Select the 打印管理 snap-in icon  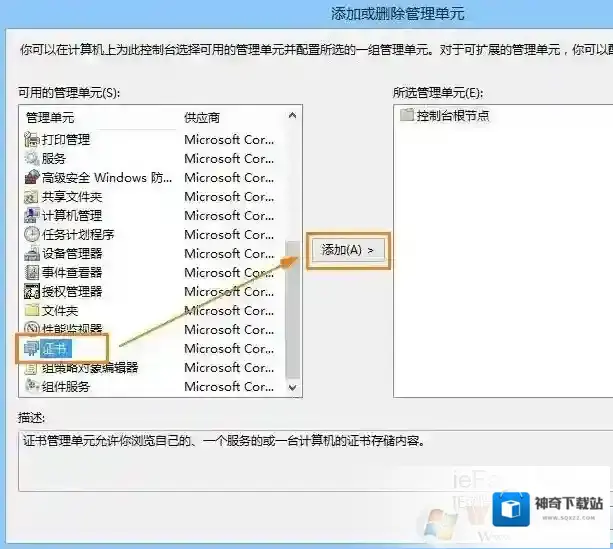tap(32, 140)
